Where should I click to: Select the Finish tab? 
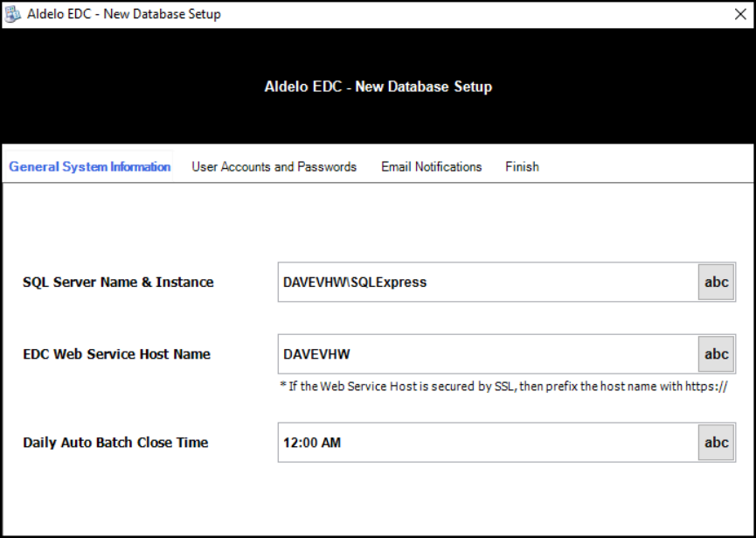point(522,166)
